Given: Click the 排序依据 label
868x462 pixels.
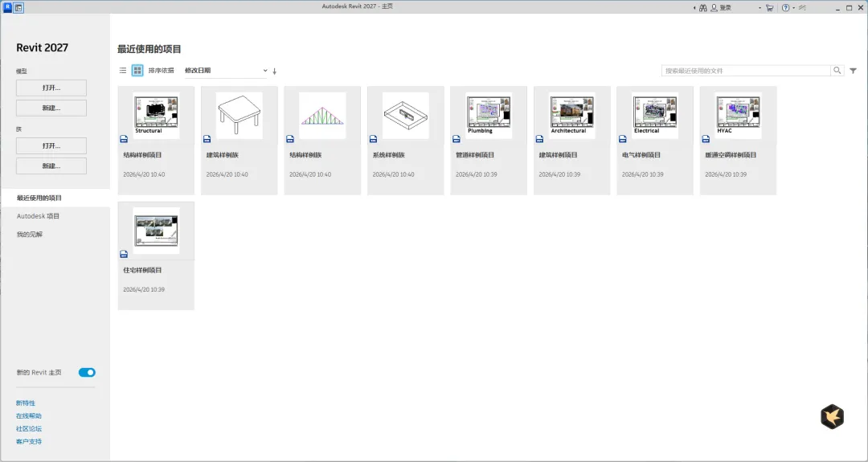Looking at the screenshot, I should 161,70.
